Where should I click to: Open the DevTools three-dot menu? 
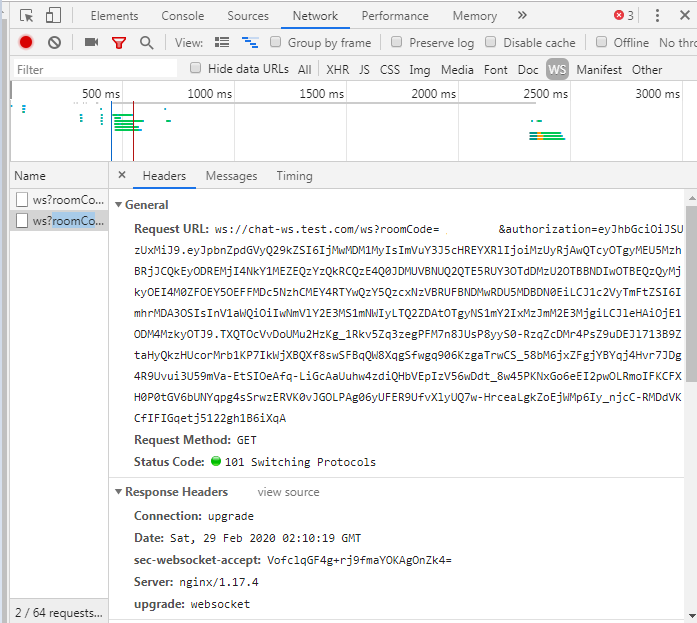tap(657, 16)
